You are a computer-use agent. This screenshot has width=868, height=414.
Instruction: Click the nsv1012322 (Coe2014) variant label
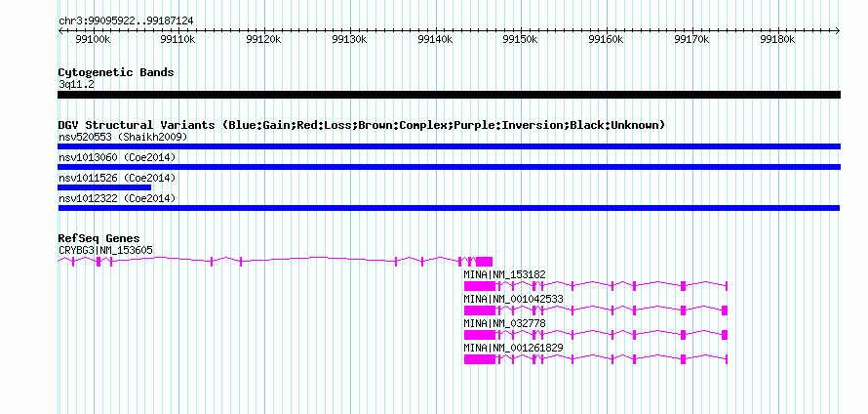[117, 198]
